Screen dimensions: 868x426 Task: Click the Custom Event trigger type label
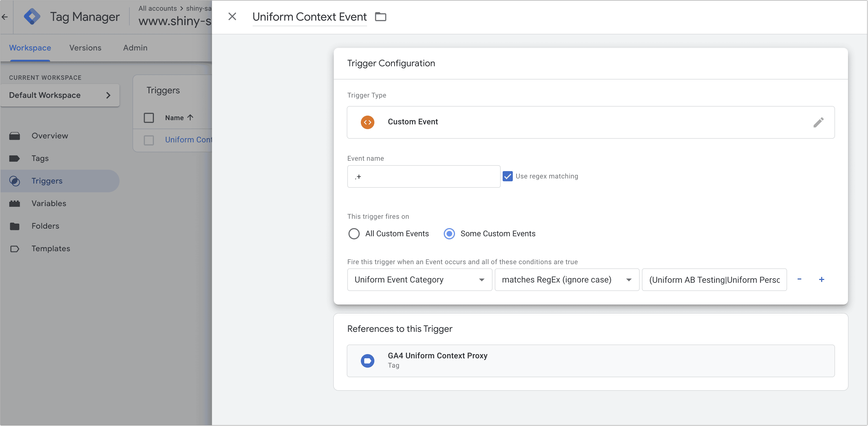pos(413,122)
